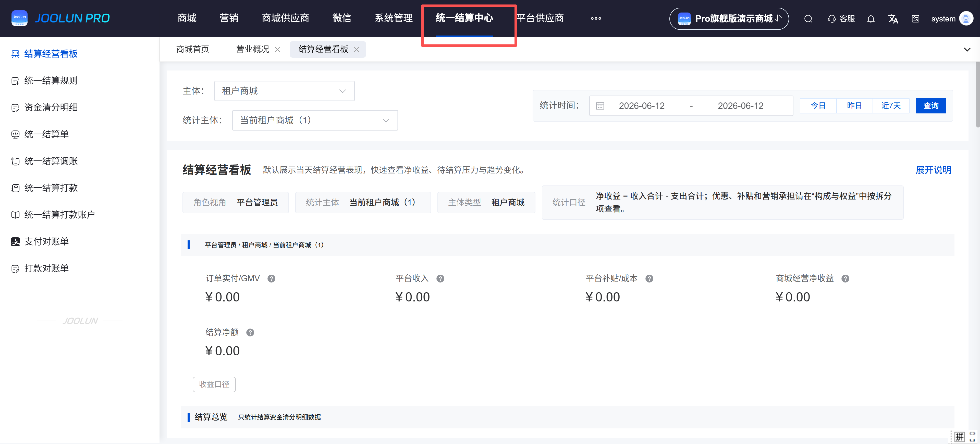Click the 展开说明 link
Image resolution: width=980 pixels, height=444 pixels.
pyautogui.click(x=933, y=170)
